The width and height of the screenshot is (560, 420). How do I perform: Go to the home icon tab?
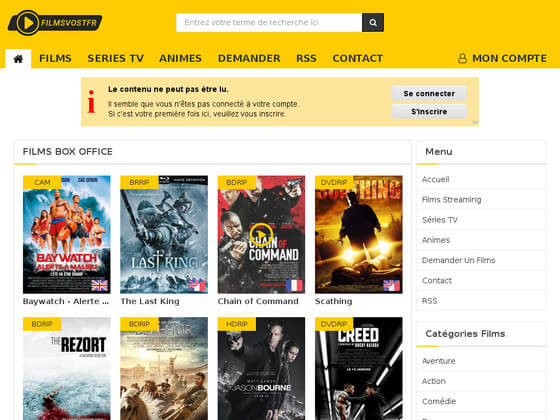18,59
